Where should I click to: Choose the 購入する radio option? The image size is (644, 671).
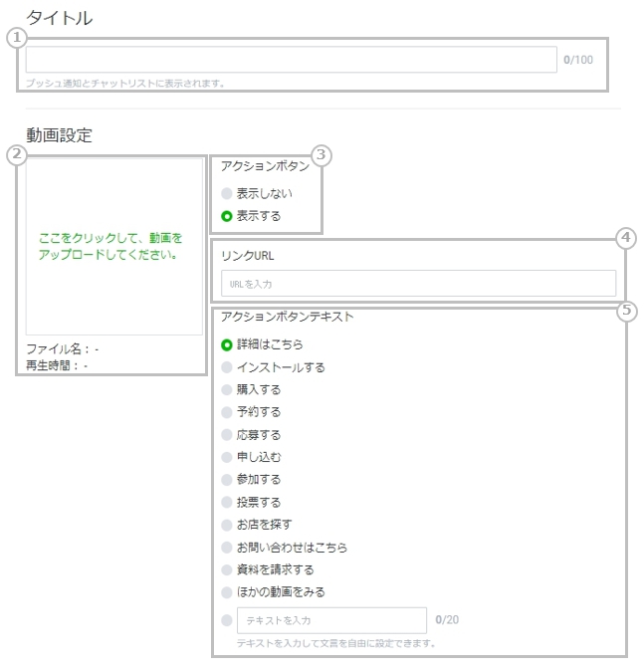(227, 389)
